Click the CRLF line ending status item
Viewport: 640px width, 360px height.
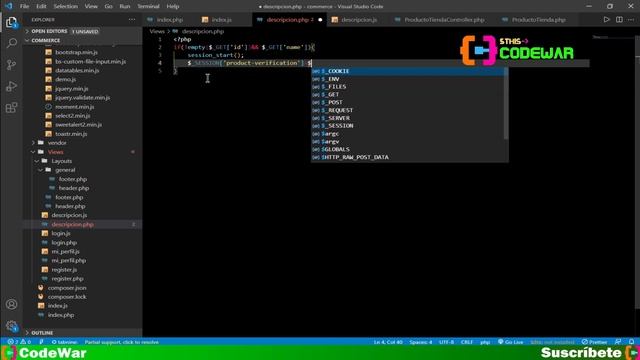pos(467,342)
